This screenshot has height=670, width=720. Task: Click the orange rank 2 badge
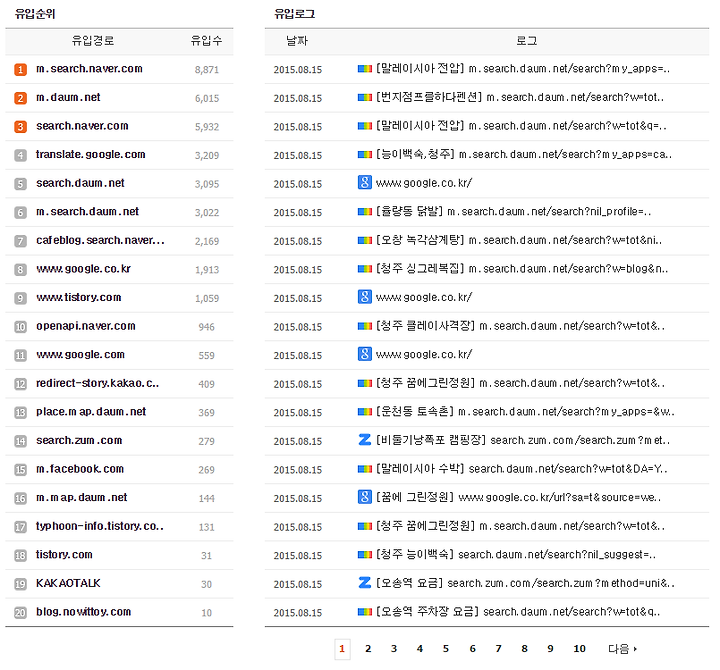(x=20, y=98)
